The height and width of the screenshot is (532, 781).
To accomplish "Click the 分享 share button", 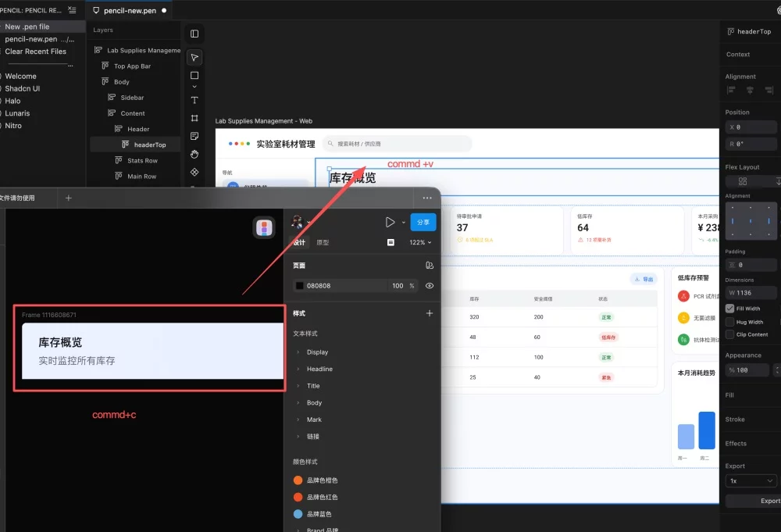I will 423,222.
